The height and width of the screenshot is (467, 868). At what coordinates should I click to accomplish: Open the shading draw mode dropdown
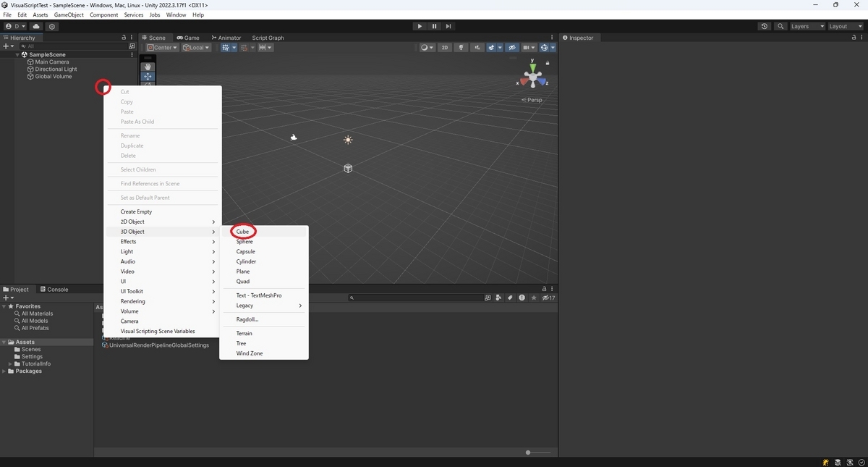(x=427, y=48)
